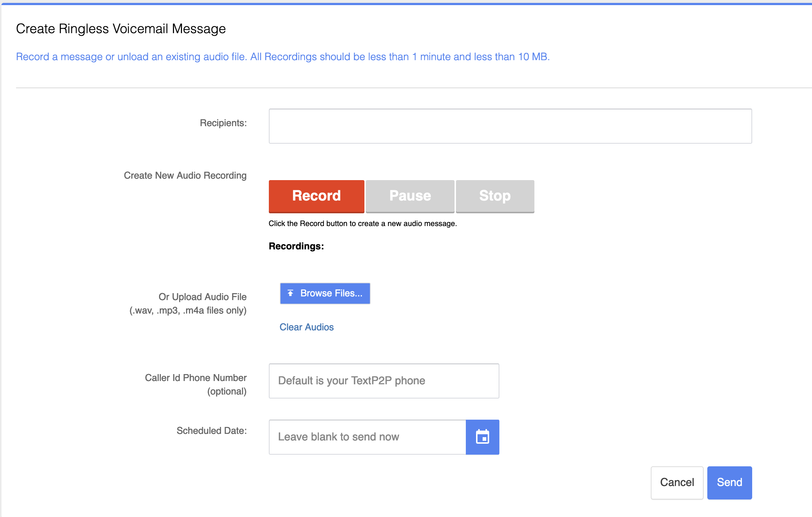Click the Caller Id Phone Number label
Screen dimensions: 812x517
pos(196,384)
